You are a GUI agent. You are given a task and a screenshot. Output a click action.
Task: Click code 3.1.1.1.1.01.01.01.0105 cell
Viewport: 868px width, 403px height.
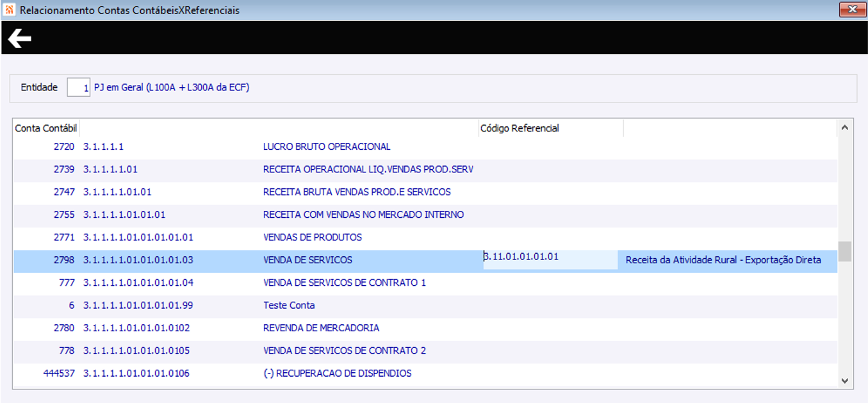[x=136, y=350]
